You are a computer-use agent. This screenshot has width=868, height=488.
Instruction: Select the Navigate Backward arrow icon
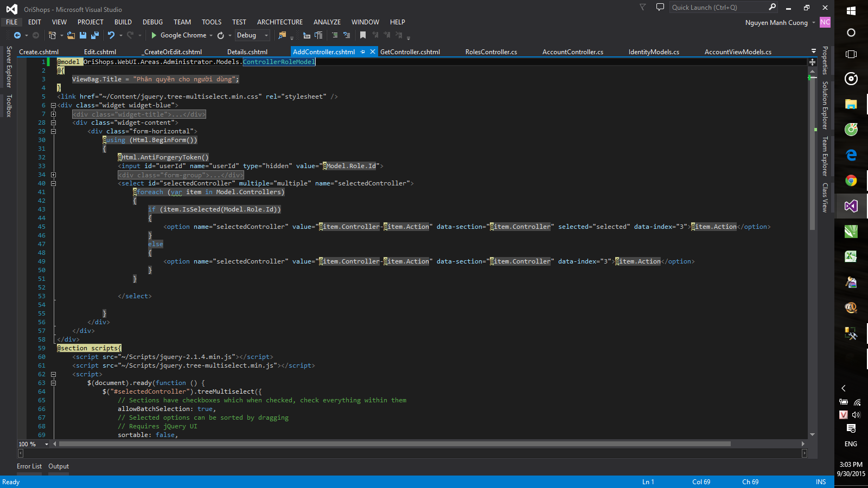[x=18, y=36]
